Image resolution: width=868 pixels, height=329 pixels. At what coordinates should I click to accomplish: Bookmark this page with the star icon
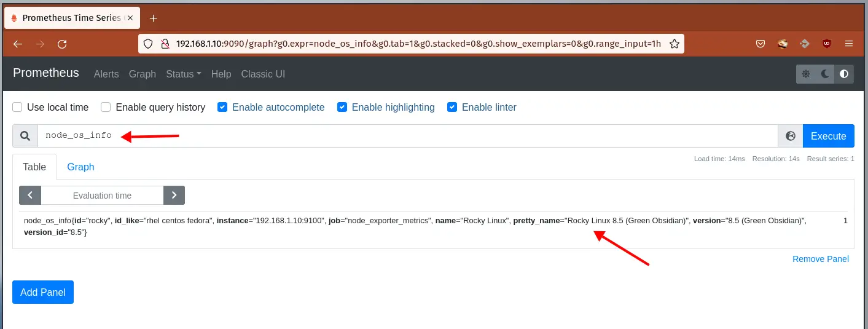[674, 44]
